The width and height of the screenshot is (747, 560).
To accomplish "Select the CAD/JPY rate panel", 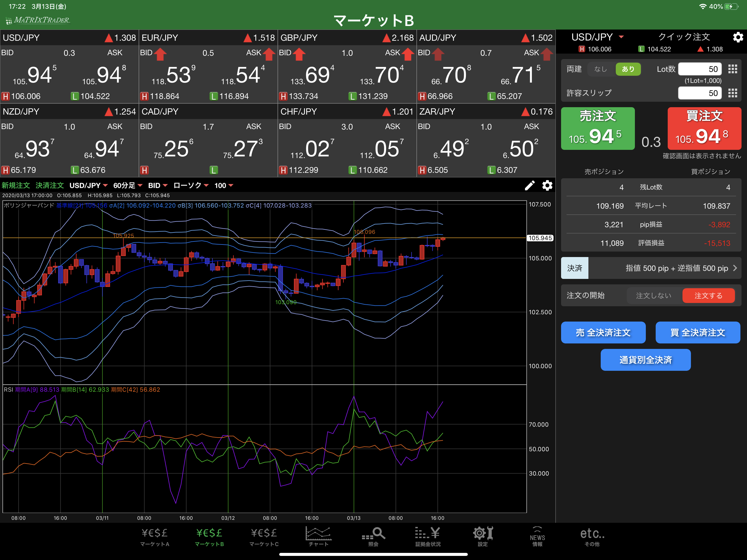I will 208,141.
